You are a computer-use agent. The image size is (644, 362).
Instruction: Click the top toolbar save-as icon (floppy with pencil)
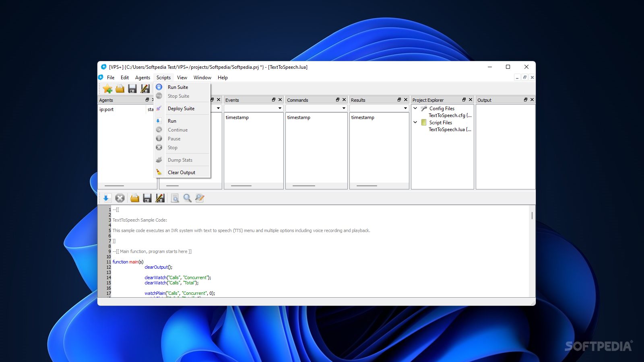(145, 88)
